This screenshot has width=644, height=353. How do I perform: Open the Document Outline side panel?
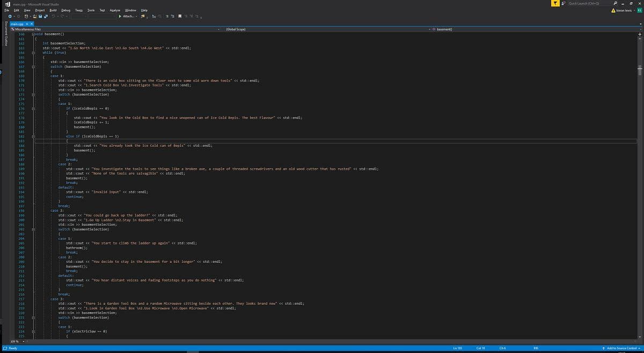6,35
